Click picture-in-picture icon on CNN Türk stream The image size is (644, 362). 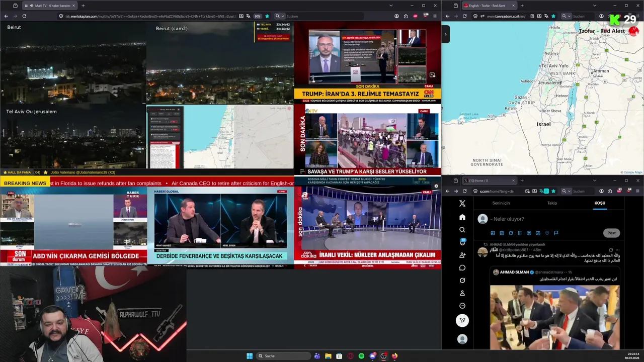[432, 75]
